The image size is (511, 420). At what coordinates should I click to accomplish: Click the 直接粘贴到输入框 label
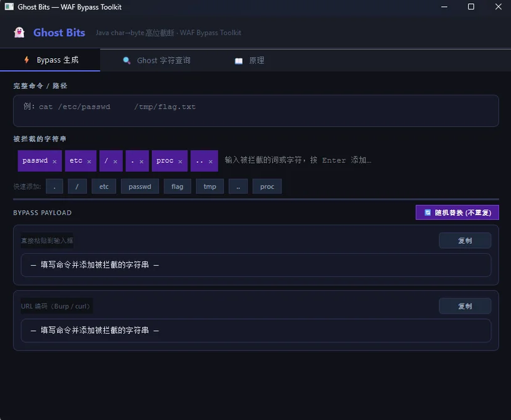pyautogui.click(x=47, y=241)
